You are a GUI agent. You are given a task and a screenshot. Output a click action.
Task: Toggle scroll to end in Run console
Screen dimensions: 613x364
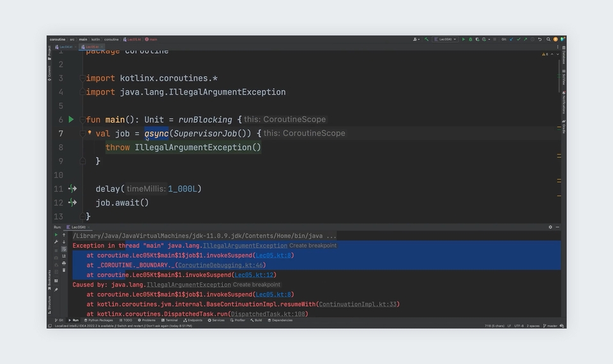pos(64,256)
